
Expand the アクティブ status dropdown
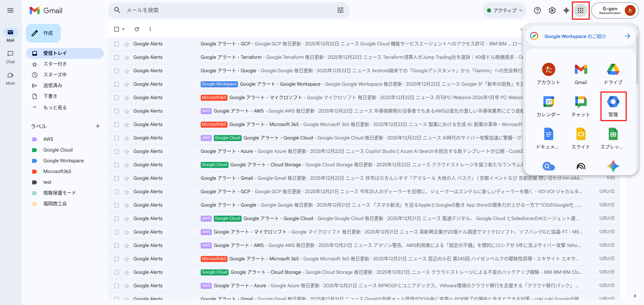pos(505,10)
